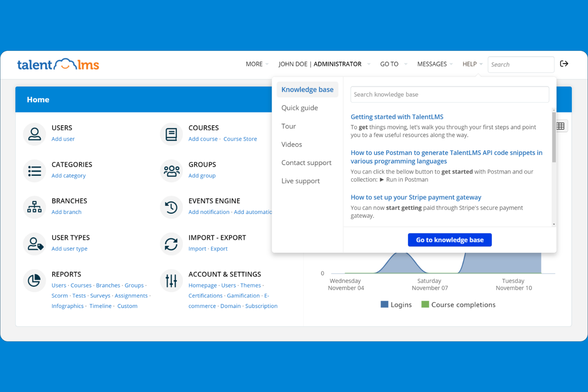Expand the MORE dropdown menu

(257, 64)
